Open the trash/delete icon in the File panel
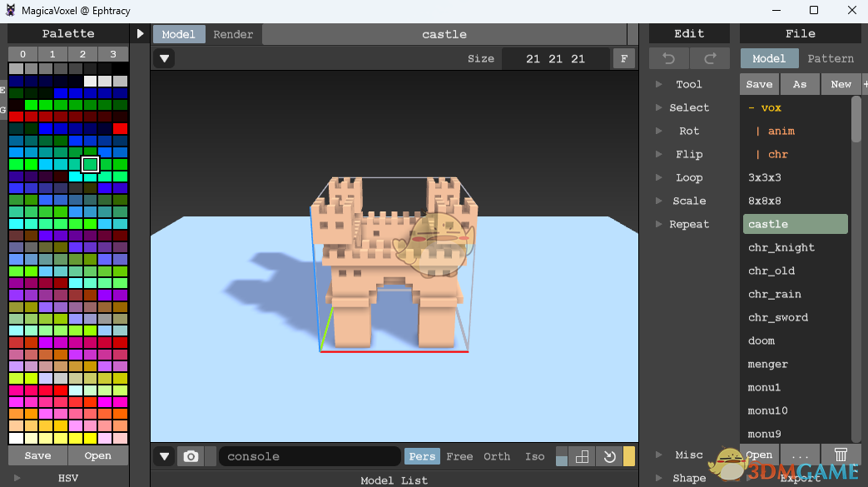Image resolution: width=868 pixels, height=487 pixels. (841, 455)
